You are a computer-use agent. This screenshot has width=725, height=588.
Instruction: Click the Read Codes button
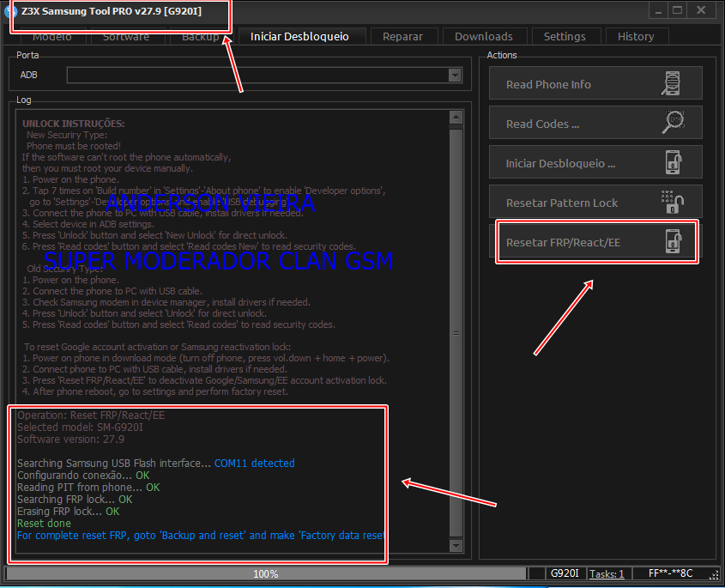coord(595,123)
